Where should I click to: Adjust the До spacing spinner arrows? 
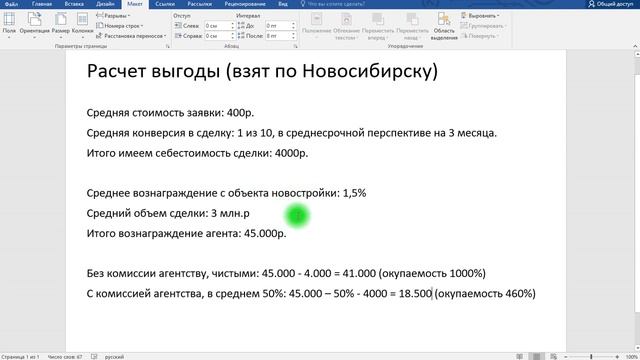point(293,26)
